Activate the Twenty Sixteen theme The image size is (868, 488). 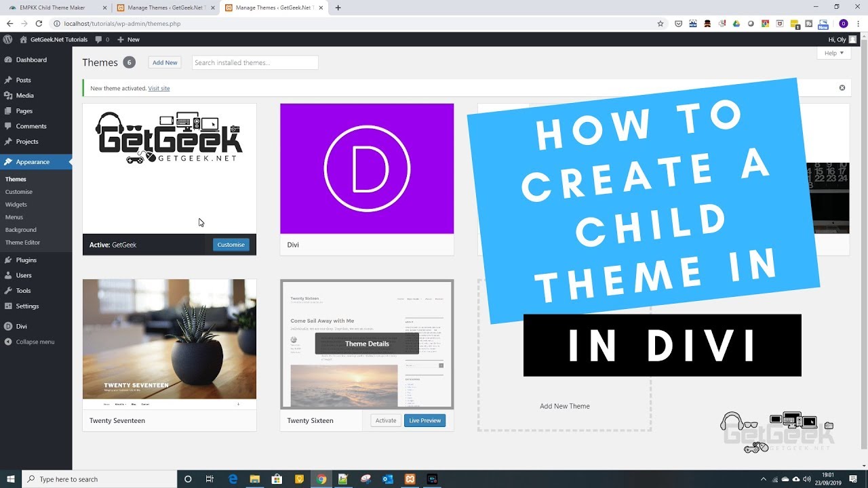(x=386, y=420)
